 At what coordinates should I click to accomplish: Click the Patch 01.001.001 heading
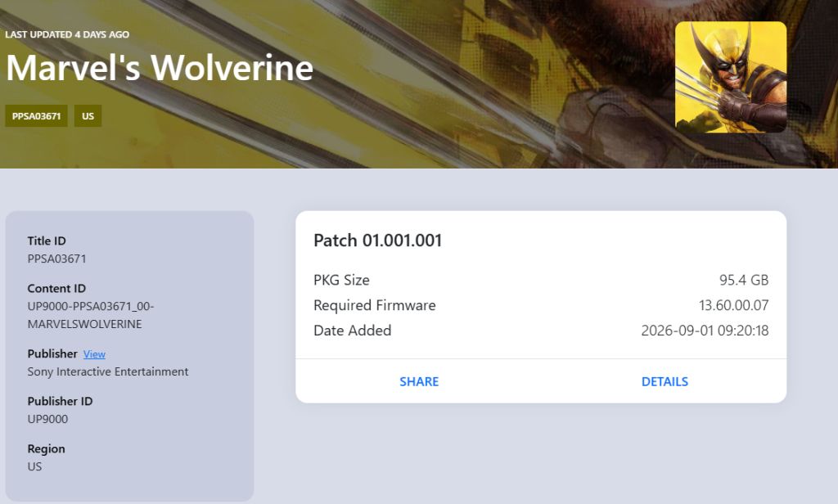click(x=378, y=241)
